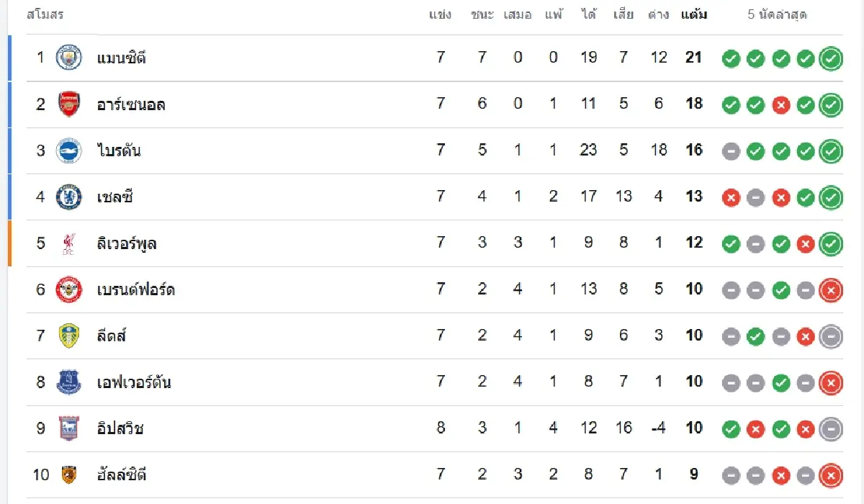Click Brentford's outlined red latest-match loss icon
The image size is (864, 504).
pyautogui.click(x=831, y=291)
